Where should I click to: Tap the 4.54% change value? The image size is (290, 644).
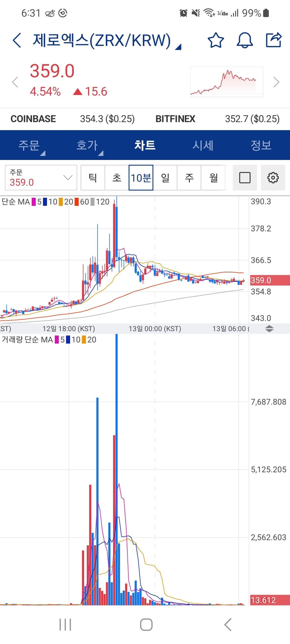45,92
